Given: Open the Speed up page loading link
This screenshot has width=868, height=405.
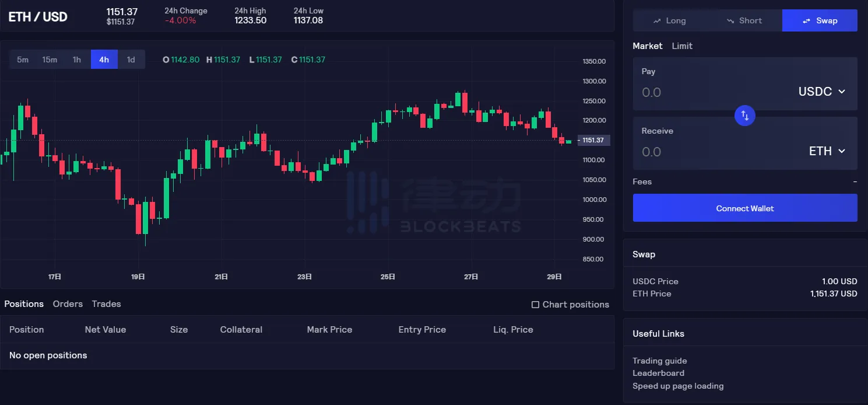Looking at the screenshot, I should point(678,386).
